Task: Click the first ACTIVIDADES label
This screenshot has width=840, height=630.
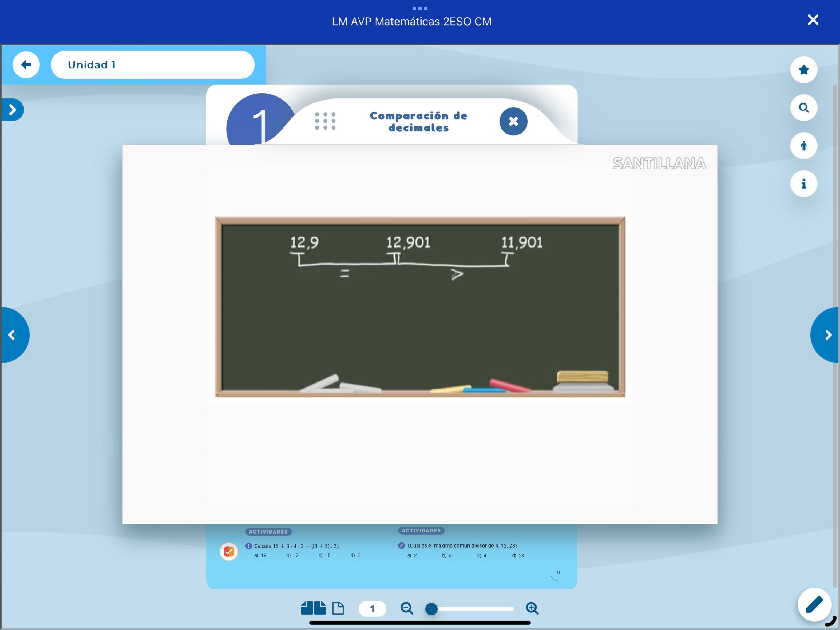Action: pyautogui.click(x=268, y=532)
